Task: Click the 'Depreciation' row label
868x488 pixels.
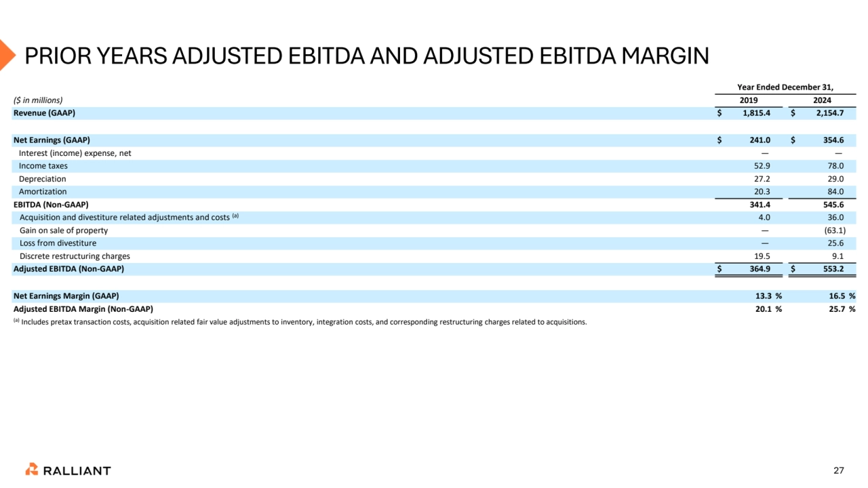Action: click(43, 179)
